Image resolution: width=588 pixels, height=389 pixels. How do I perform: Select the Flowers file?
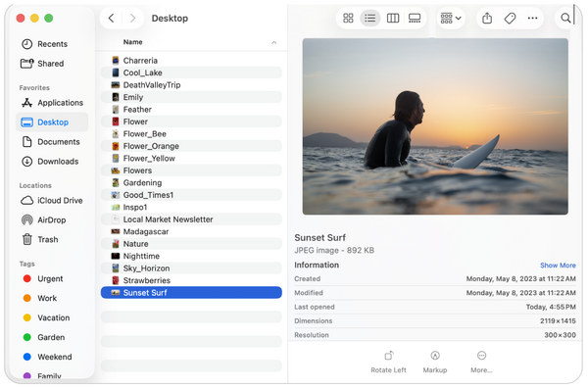pos(191,170)
